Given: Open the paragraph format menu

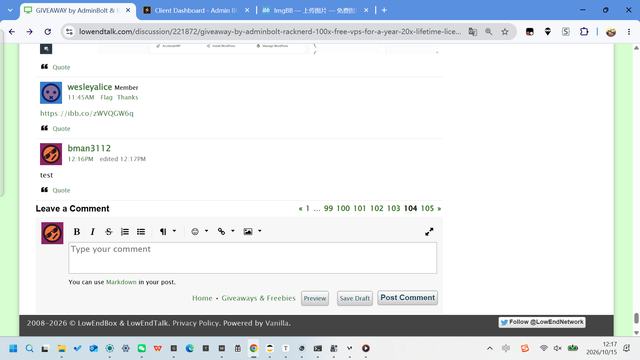Looking at the screenshot, I should click(167, 231).
